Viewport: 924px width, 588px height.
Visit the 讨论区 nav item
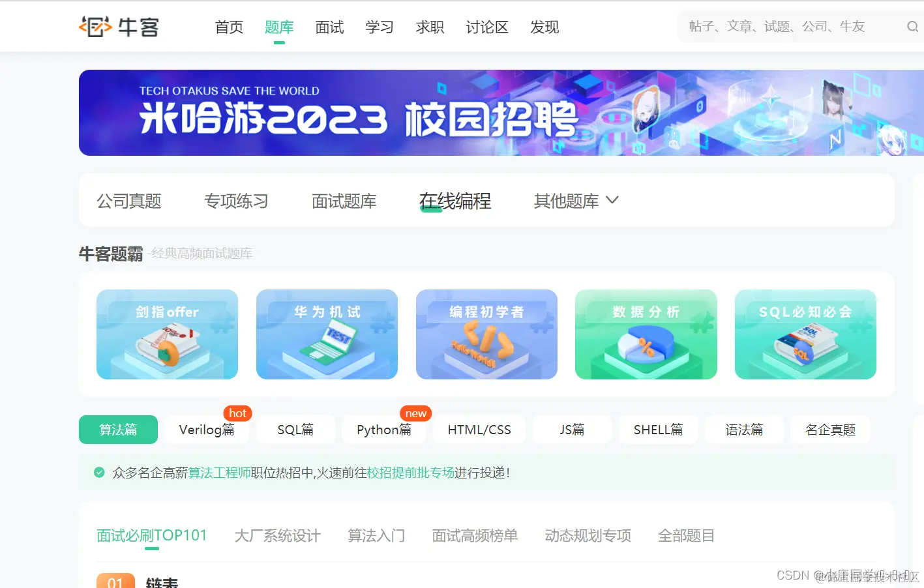click(x=487, y=27)
